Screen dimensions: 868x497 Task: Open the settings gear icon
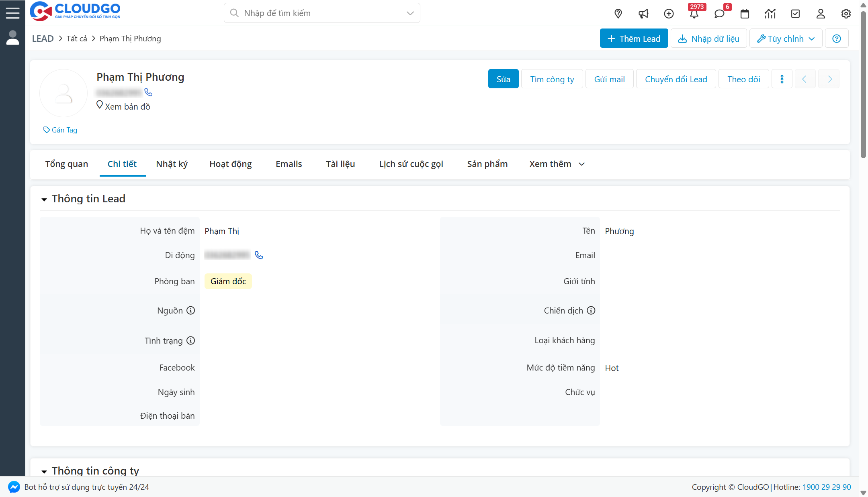[x=846, y=14]
